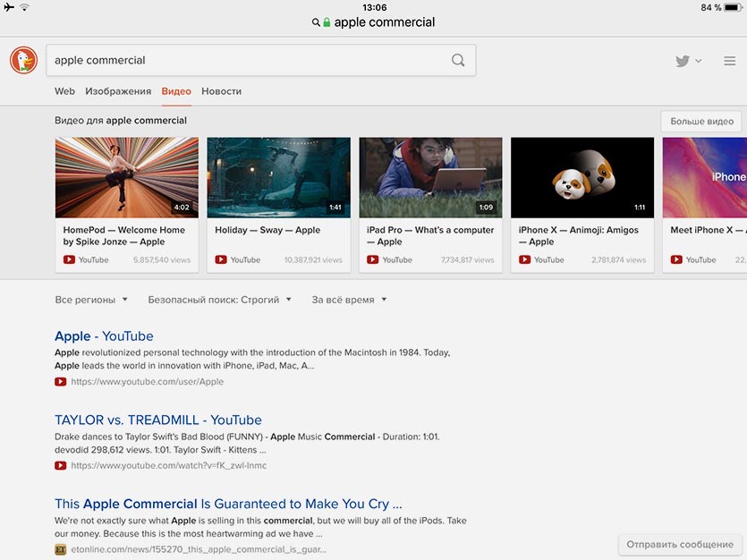Viewport: 747px width, 560px height.
Task: Tap the magnifying glass search icon in search box
Action: click(x=458, y=61)
